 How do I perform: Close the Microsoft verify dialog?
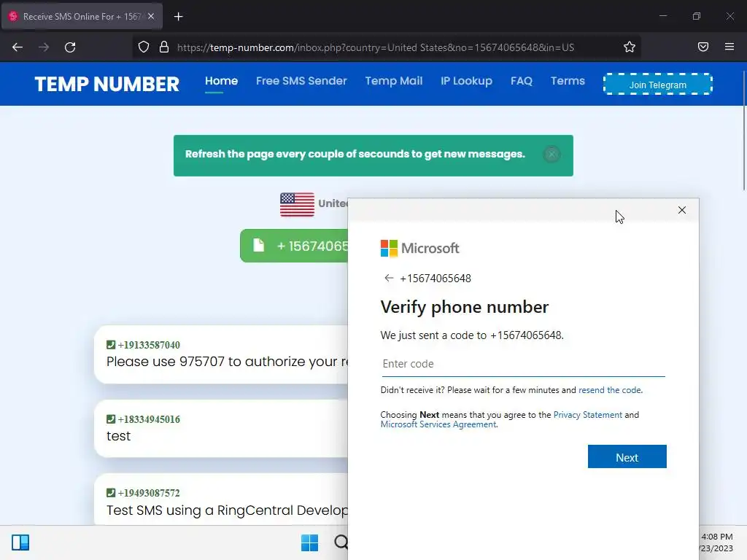[682, 210]
